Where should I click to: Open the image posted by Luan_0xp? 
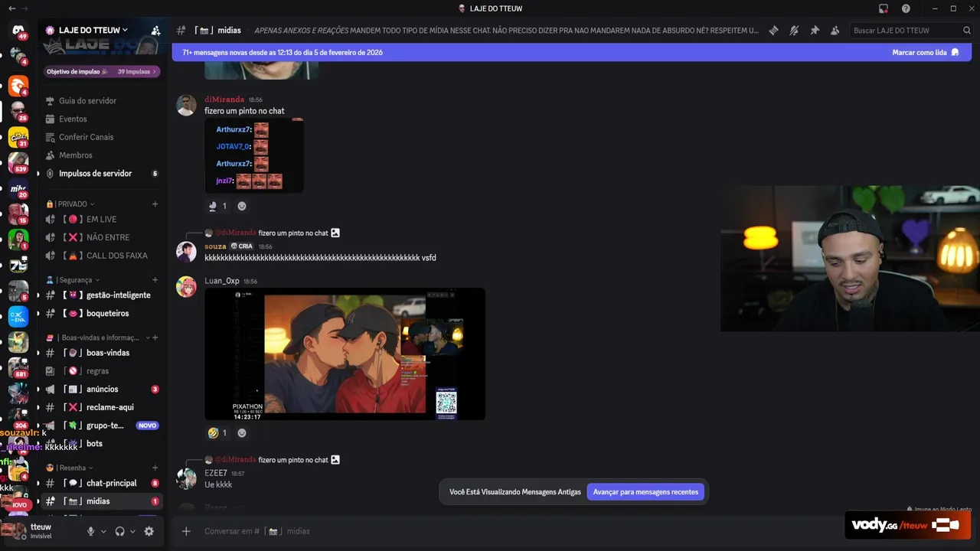point(345,354)
